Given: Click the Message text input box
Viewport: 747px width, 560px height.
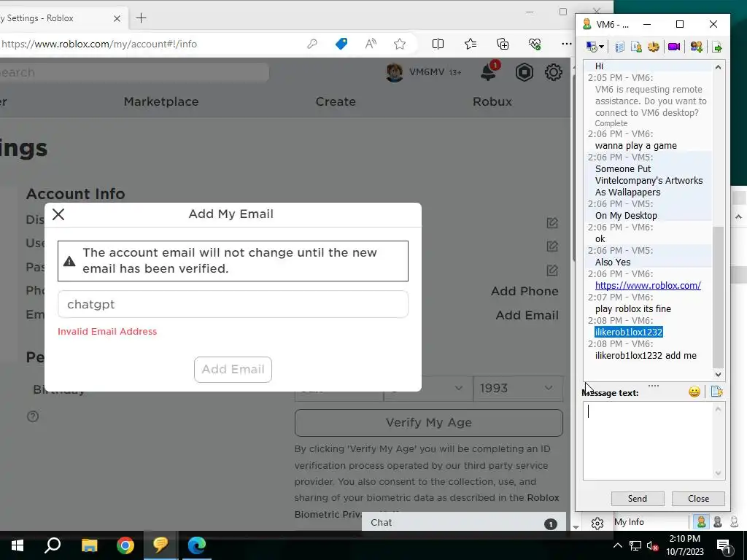Looking at the screenshot, I should point(648,440).
